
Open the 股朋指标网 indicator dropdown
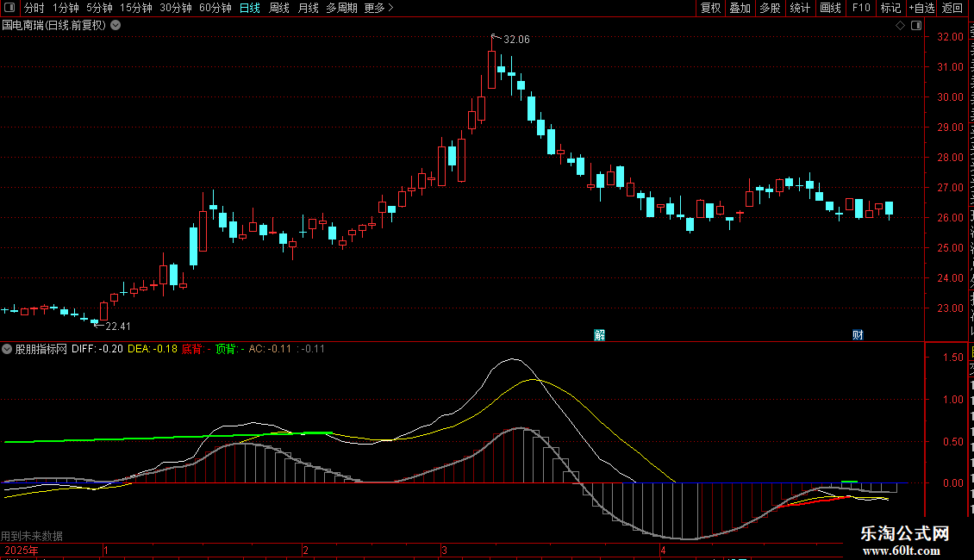click(7, 349)
